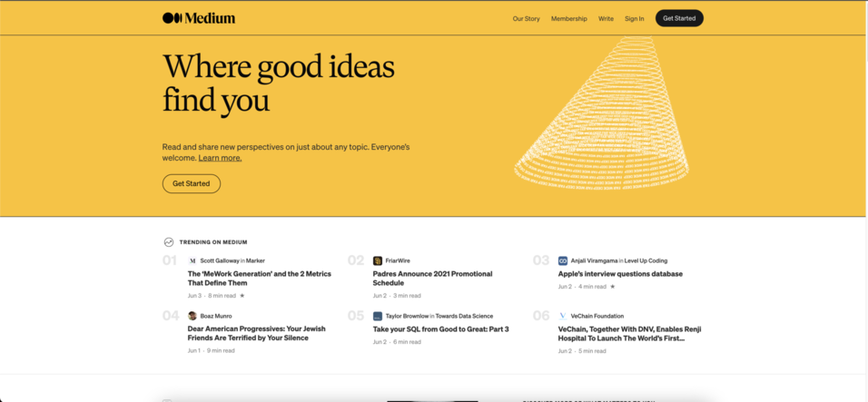Viewport: 868px width, 402px height.
Task: Click Scott Galloway's Marker avatar icon
Action: tap(192, 260)
